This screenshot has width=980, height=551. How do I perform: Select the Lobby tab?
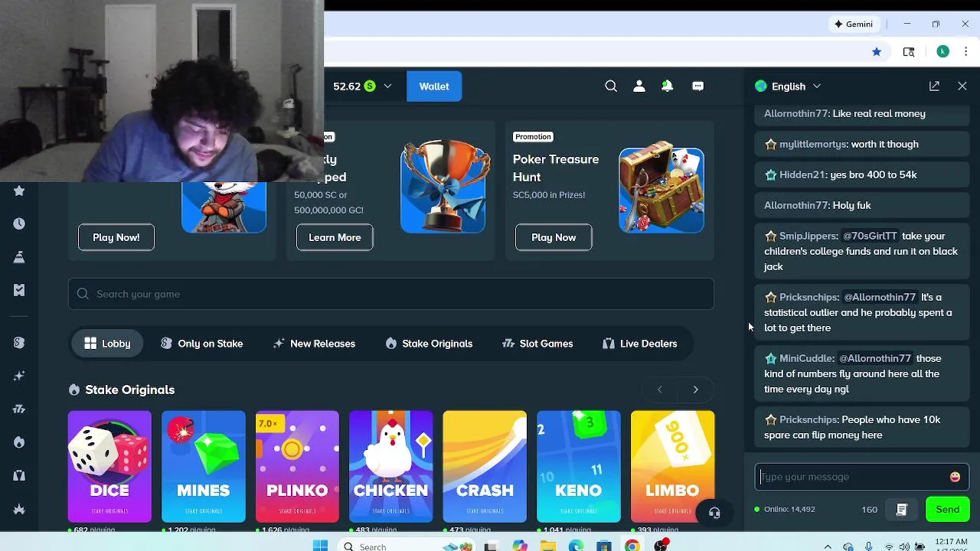tap(108, 344)
